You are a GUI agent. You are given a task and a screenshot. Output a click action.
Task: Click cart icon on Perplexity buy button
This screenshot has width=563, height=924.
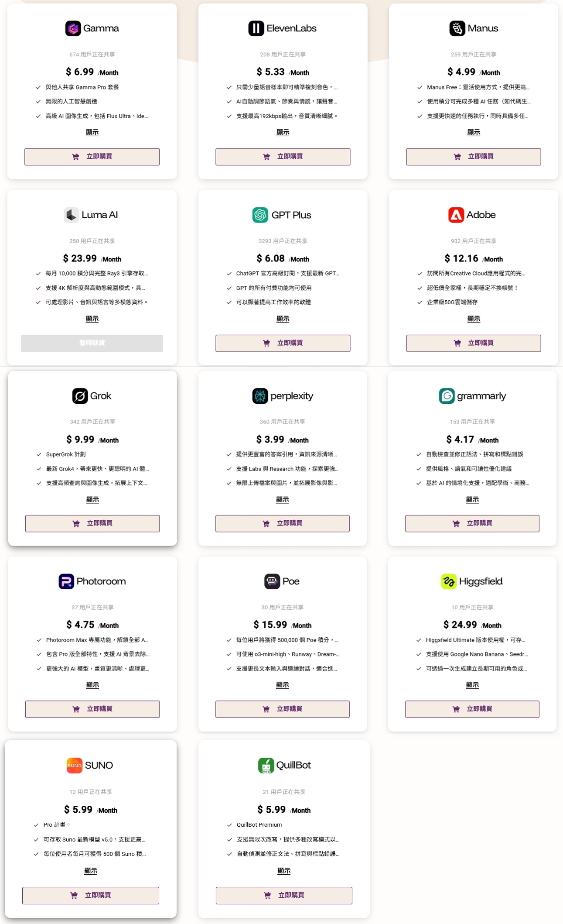point(266,524)
